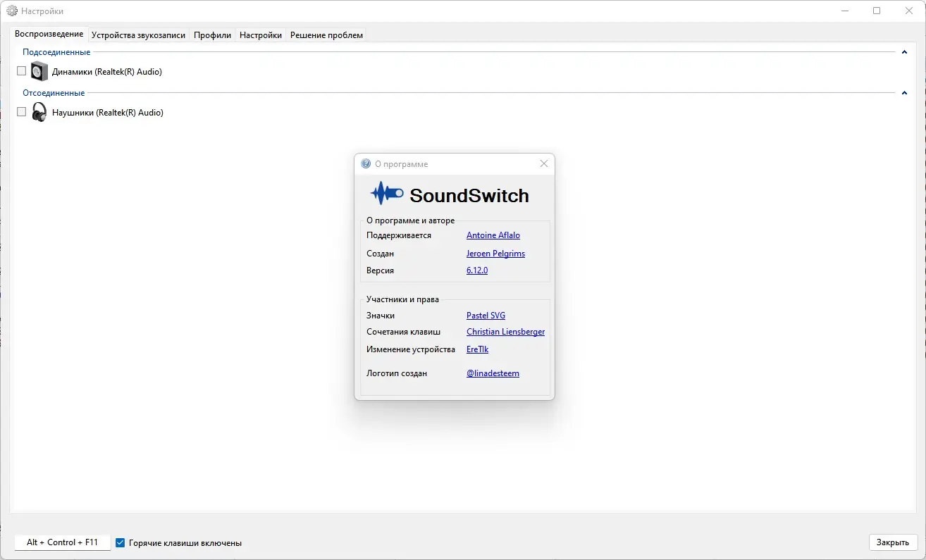Select the Воспроизведение tab
Screen dimensions: 926x560
(49, 34)
